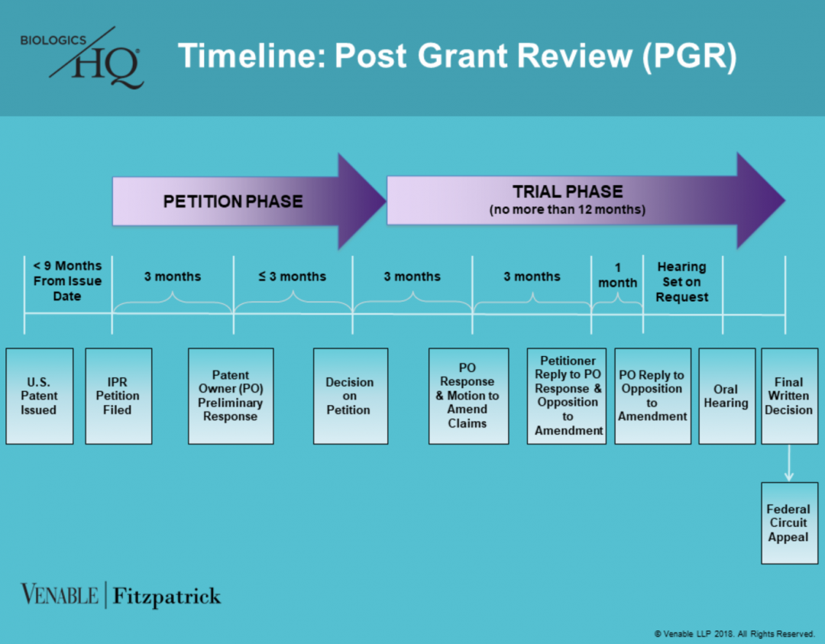Image resolution: width=825 pixels, height=644 pixels.
Task: Select the Patent Owner Preliminary Response box
Action: point(231,395)
